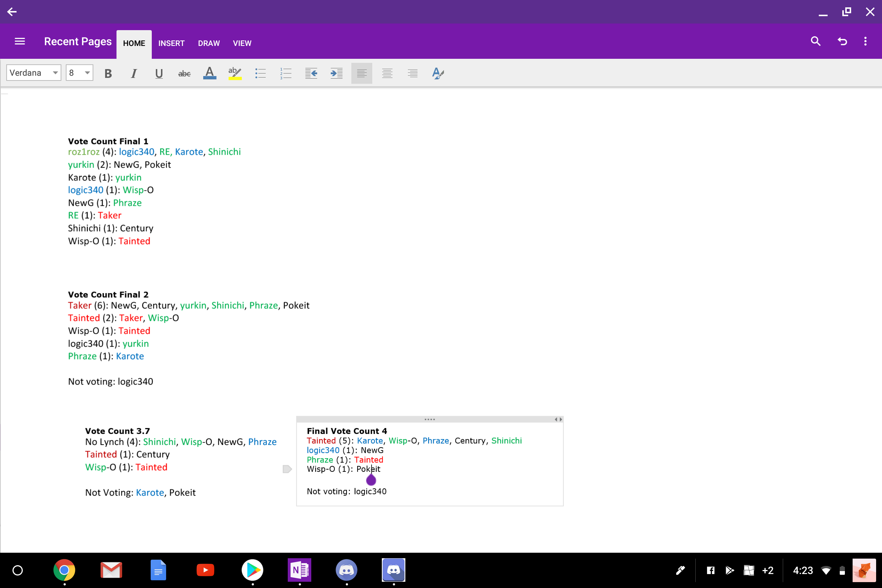This screenshot has width=882, height=588.
Task: Open the text styles formatting tool
Action: (x=438, y=73)
